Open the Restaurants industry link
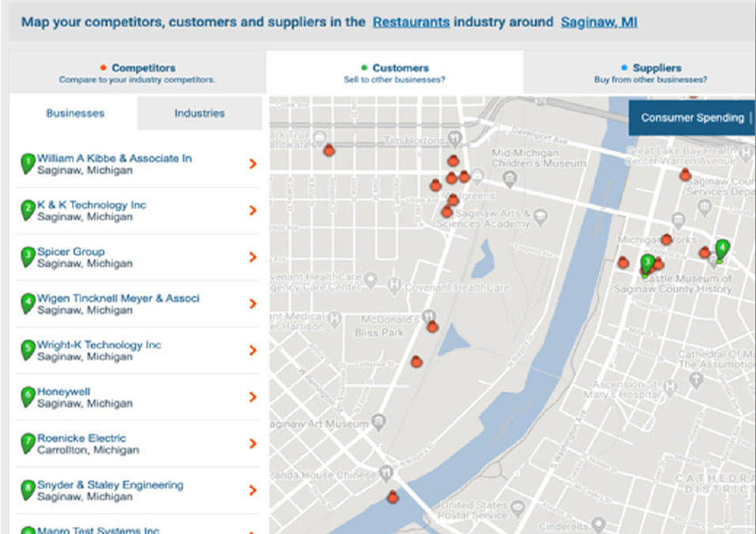The height and width of the screenshot is (534, 756). tap(411, 22)
